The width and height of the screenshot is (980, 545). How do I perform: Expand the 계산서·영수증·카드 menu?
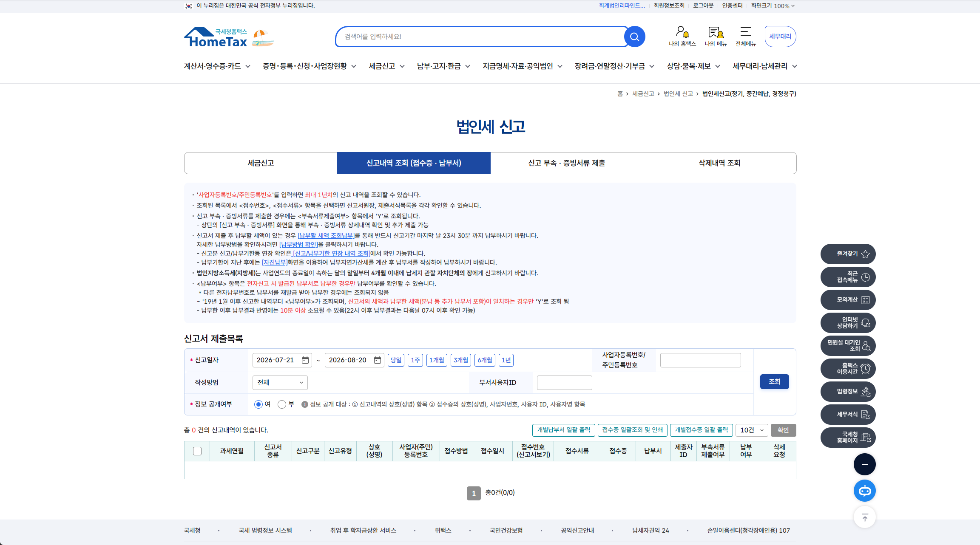click(x=217, y=66)
